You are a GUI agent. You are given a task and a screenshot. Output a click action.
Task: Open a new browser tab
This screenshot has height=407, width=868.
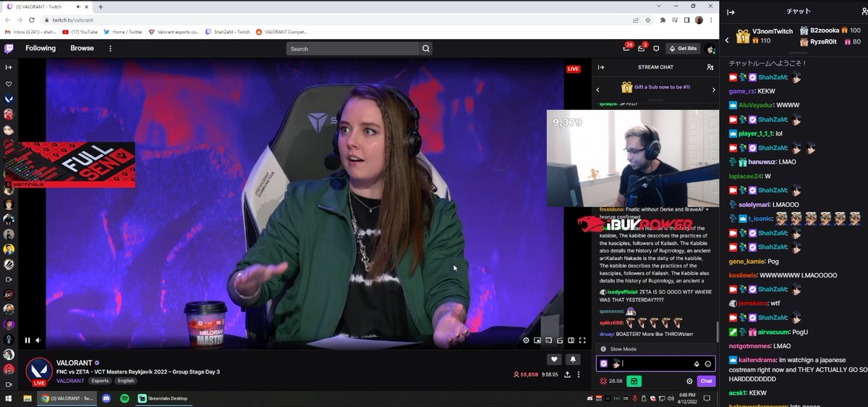[x=101, y=7]
